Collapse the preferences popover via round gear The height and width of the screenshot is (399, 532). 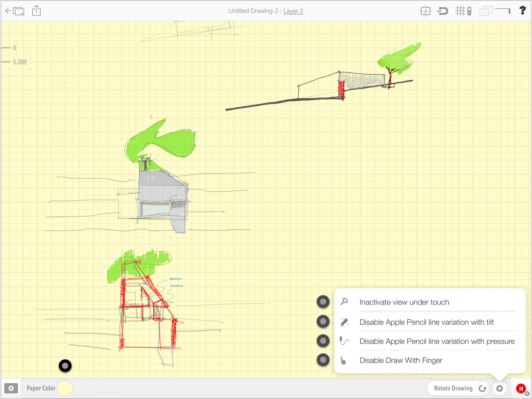pyautogui.click(x=500, y=389)
